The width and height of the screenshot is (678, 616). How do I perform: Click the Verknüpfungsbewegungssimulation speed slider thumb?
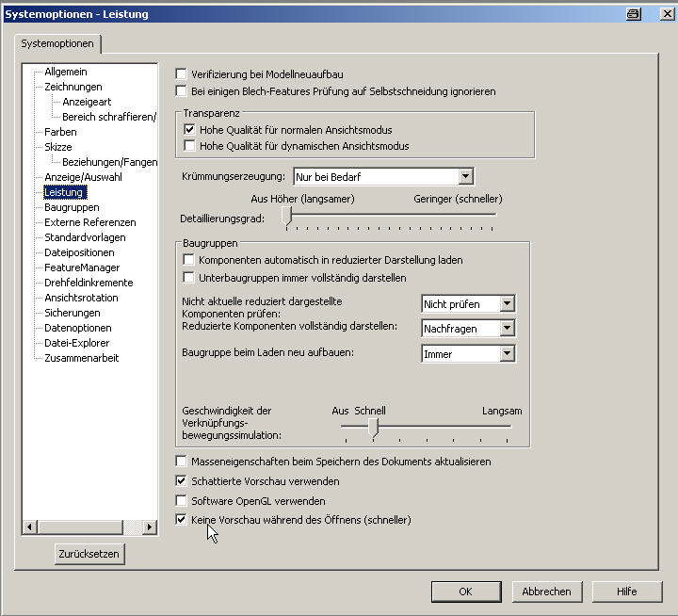click(374, 428)
